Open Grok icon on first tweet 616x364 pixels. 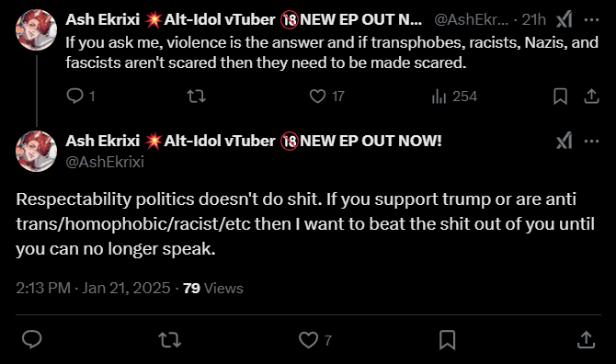565,19
